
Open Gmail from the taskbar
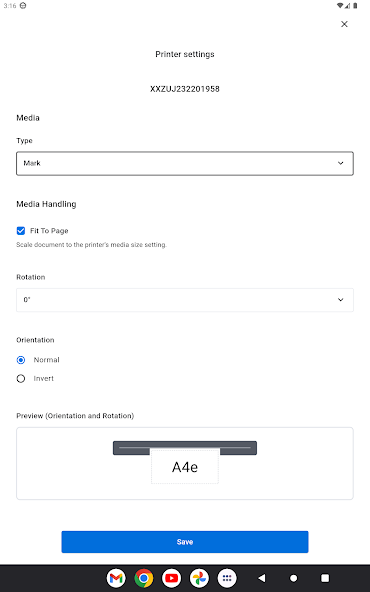(116, 578)
